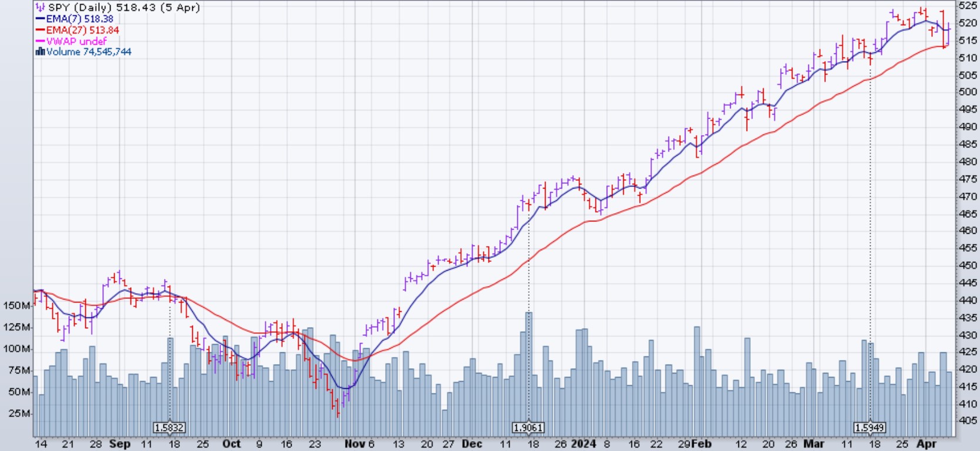Click the Volume 74,545,744 legend label

coord(89,52)
